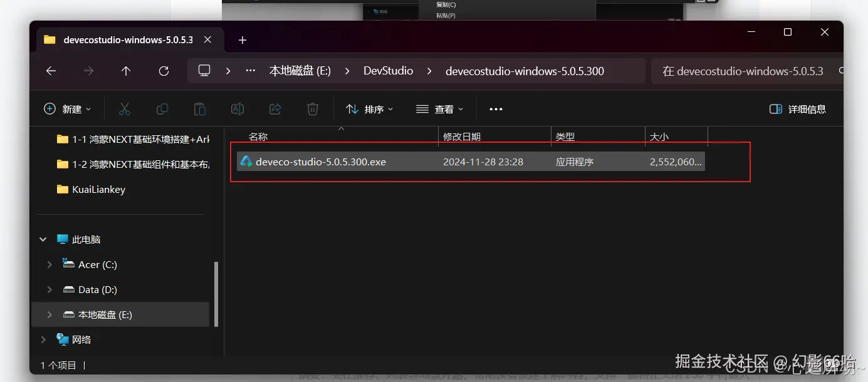The width and height of the screenshot is (868, 382).
Task: Click the DevEco Studio exe file icon
Action: 246,162
